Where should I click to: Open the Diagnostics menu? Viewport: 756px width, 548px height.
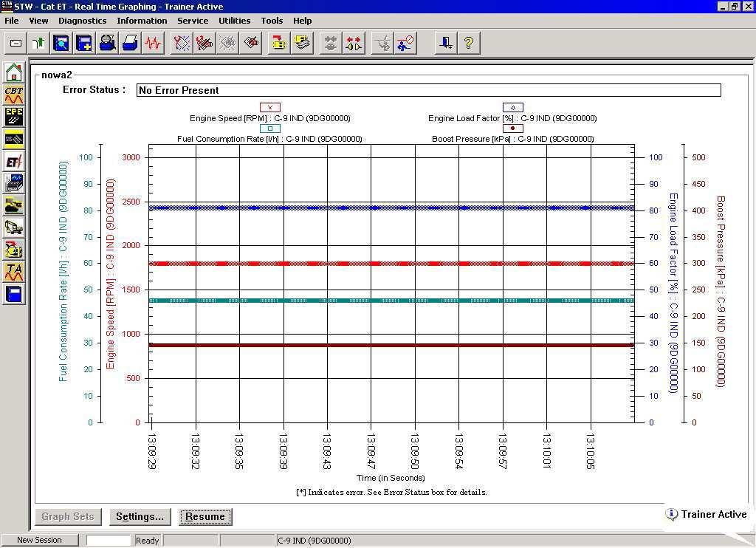point(83,21)
